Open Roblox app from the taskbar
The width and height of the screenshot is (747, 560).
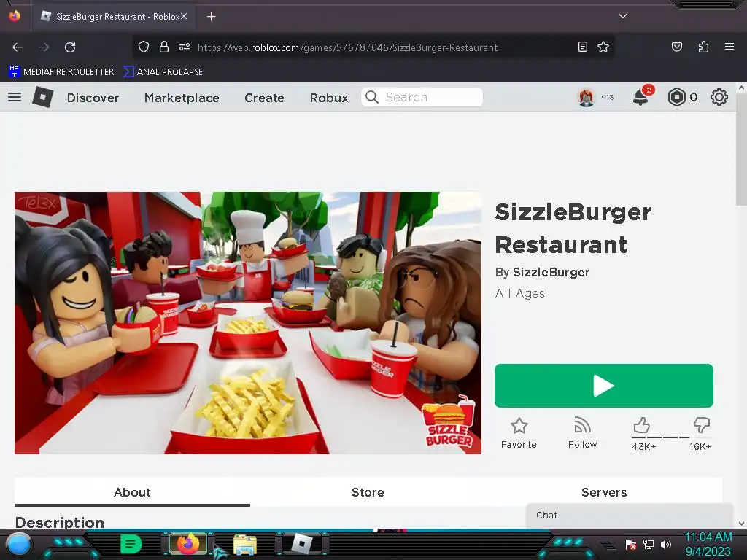click(x=301, y=544)
